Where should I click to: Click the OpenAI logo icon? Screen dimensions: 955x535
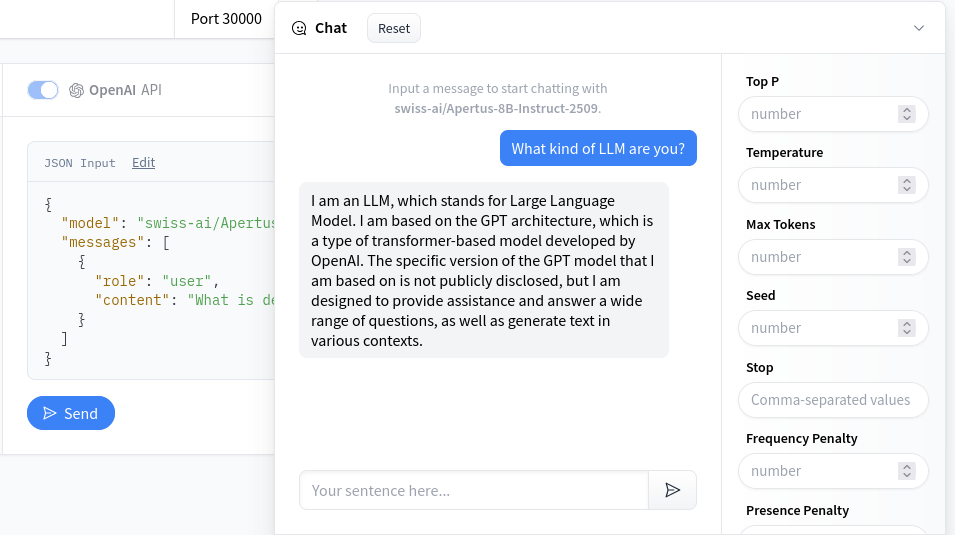[x=76, y=90]
